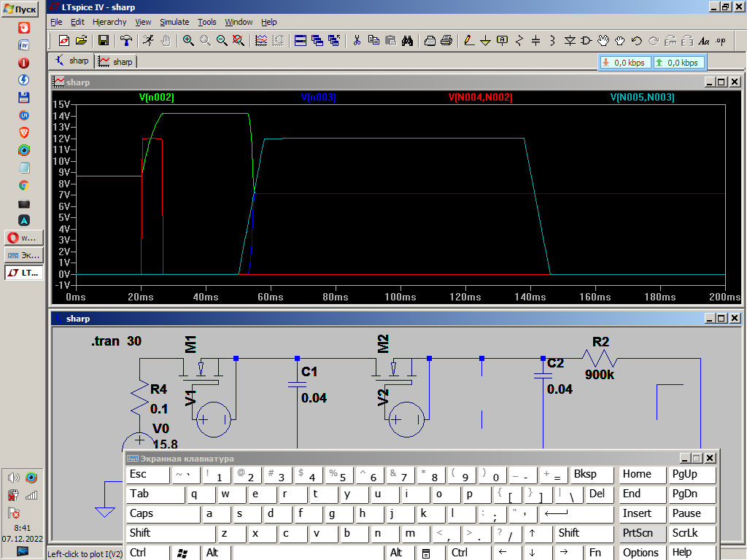The image size is (747, 560).
Task: Click the Zoom In magnifier icon
Action: [188, 40]
